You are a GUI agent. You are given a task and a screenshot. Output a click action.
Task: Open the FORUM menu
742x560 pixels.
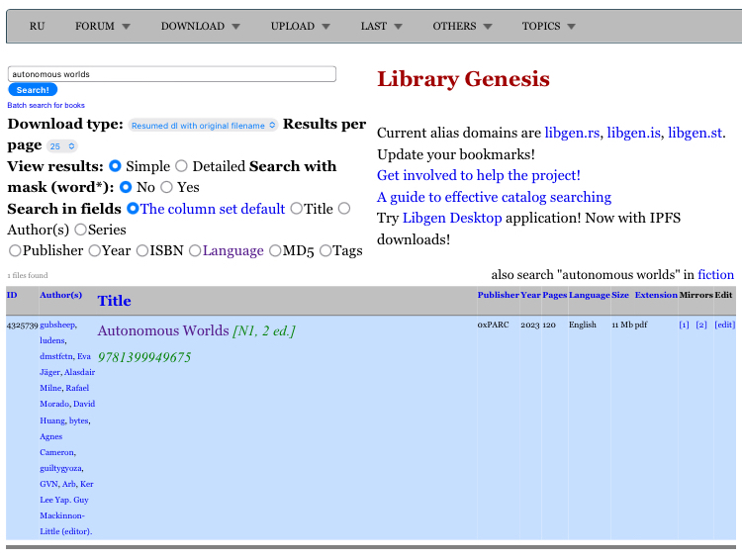102,26
